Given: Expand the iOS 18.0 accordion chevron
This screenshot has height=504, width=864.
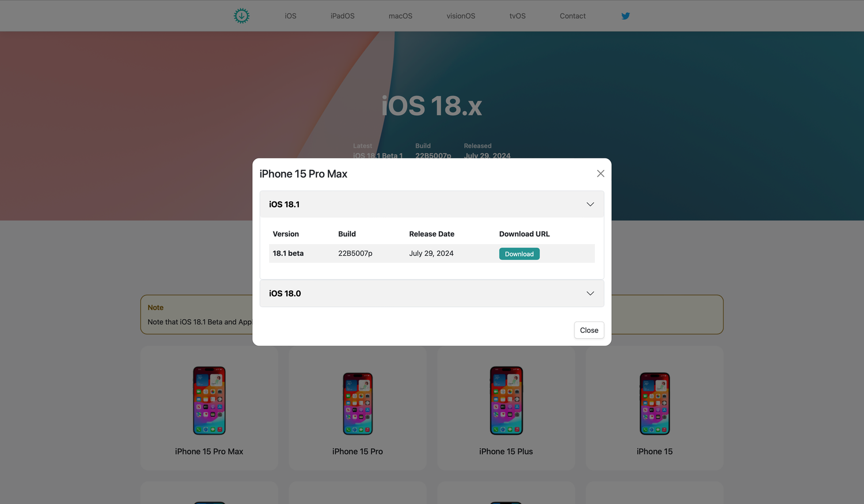Looking at the screenshot, I should pos(590,293).
